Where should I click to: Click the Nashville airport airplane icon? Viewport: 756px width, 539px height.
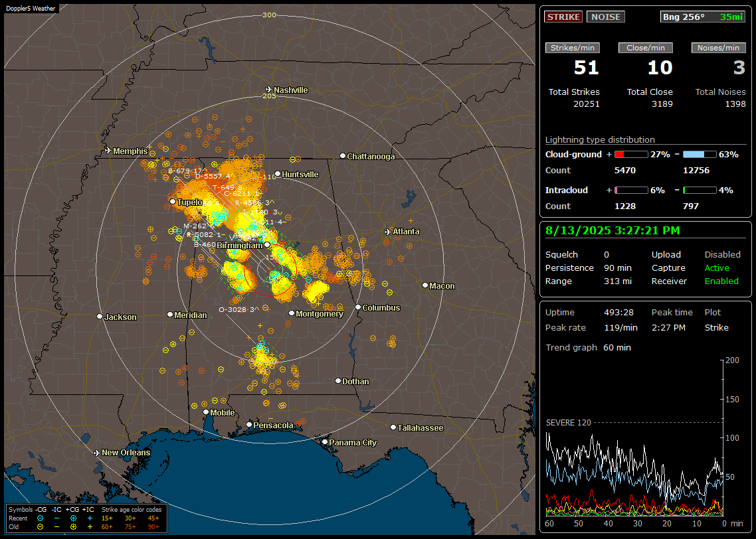pyautogui.click(x=268, y=90)
